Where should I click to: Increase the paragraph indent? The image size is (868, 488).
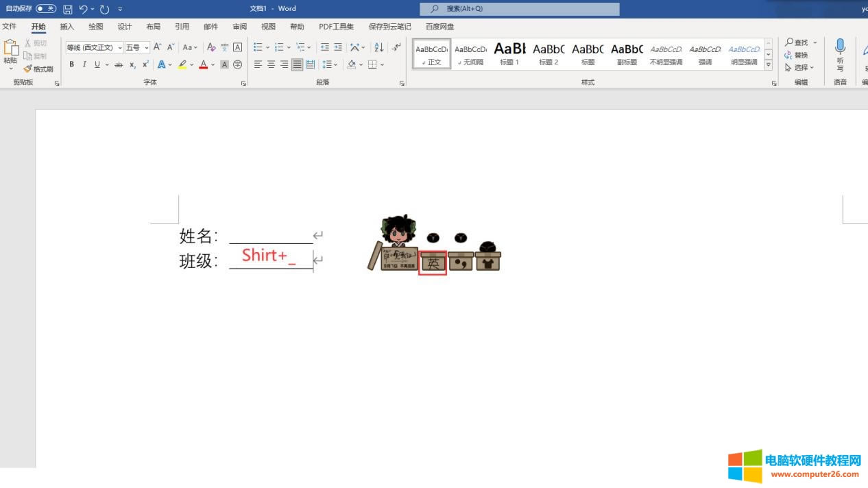[338, 47]
